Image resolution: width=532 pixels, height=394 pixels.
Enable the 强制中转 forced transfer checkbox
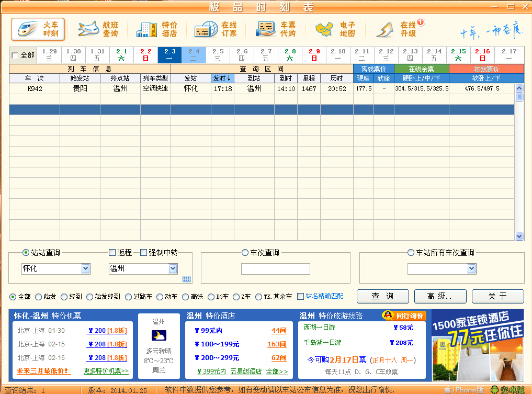pos(144,253)
